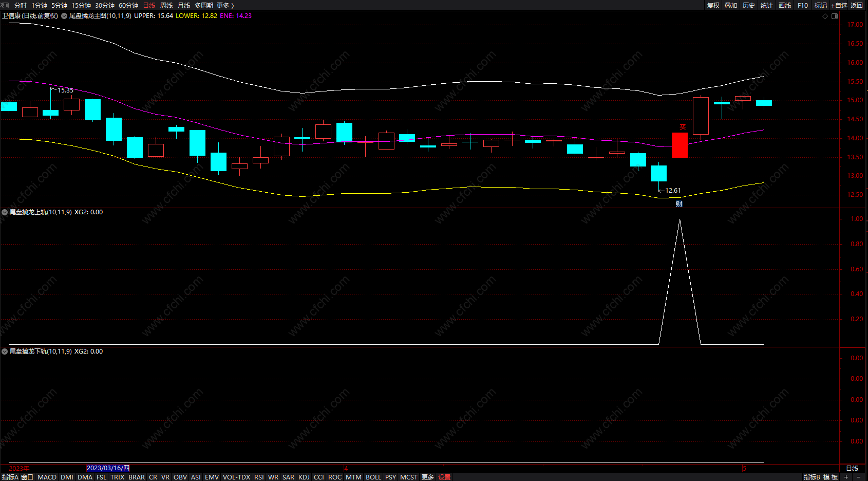Apply the ROC indicator
This screenshot has height=481, width=868.
point(335,477)
